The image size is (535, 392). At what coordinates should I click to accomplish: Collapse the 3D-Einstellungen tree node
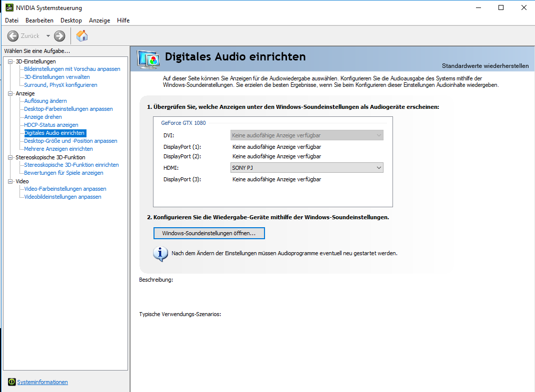click(x=10, y=62)
